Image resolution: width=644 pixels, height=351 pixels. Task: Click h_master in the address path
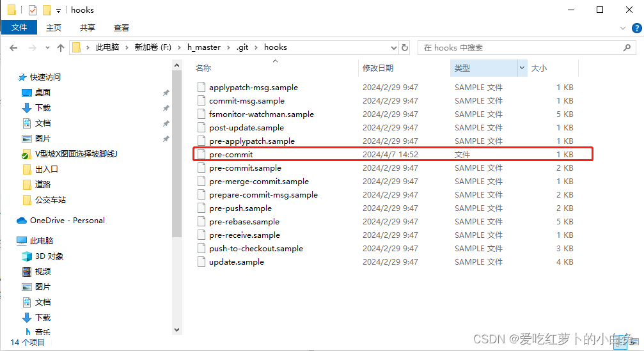[204, 47]
